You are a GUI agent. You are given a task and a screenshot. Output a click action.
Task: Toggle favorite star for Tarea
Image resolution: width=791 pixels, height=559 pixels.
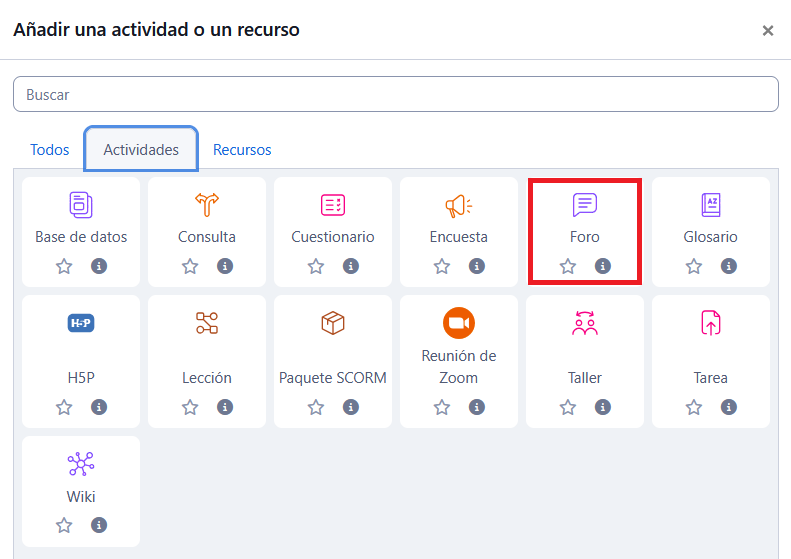point(694,407)
